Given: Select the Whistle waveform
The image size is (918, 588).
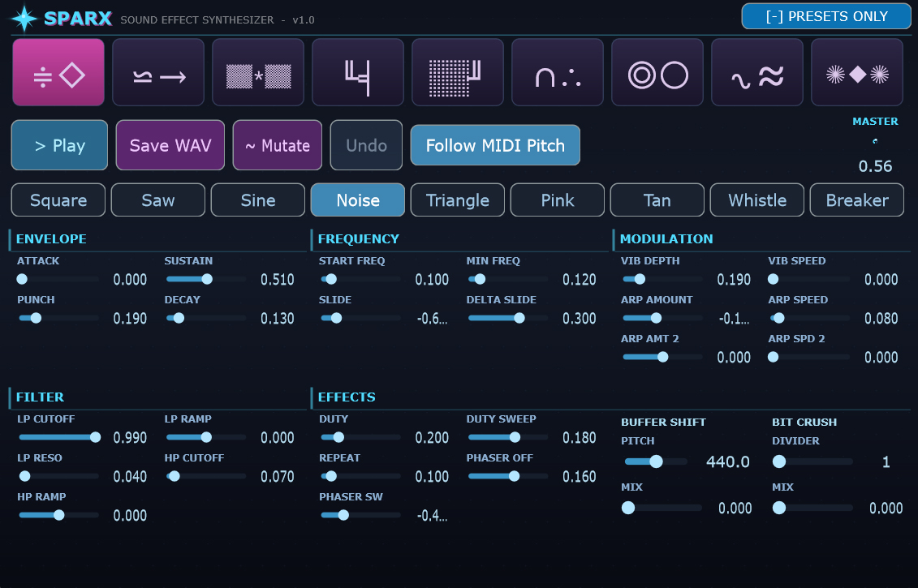Looking at the screenshot, I should [x=757, y=200].
